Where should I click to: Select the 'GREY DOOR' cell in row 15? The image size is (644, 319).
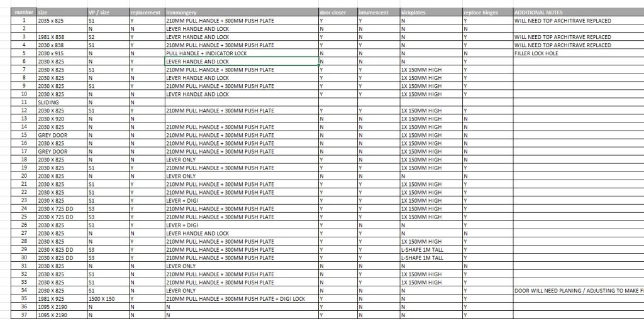[61, 135]
